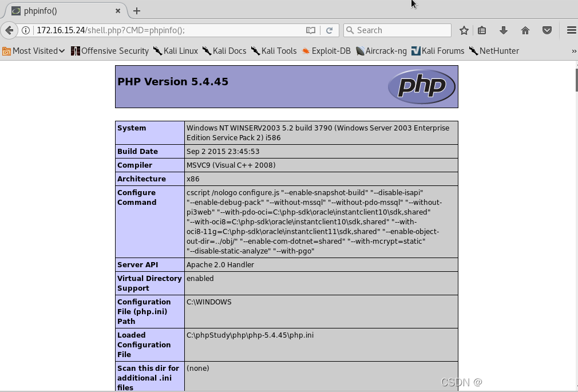Click the Configure Command label
The height and width of the screenshot is (392, 578).
click(137, 197)
